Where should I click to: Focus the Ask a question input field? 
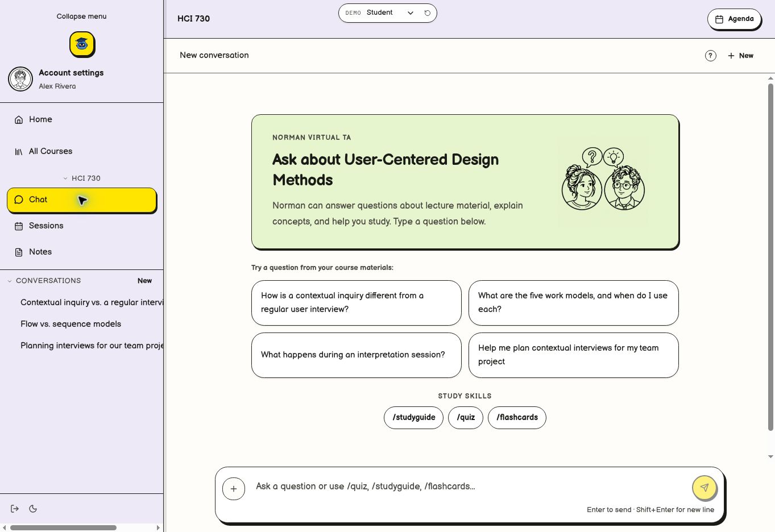[469, 487]
